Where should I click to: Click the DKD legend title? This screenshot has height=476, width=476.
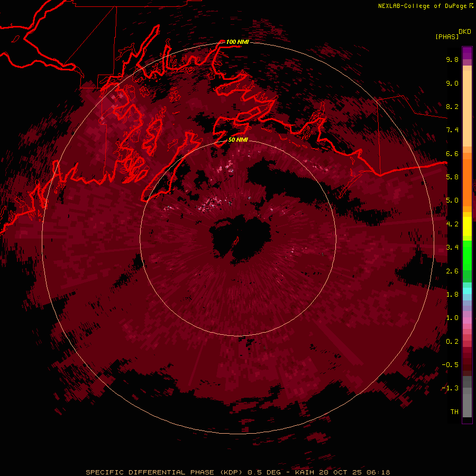point(464,32)
